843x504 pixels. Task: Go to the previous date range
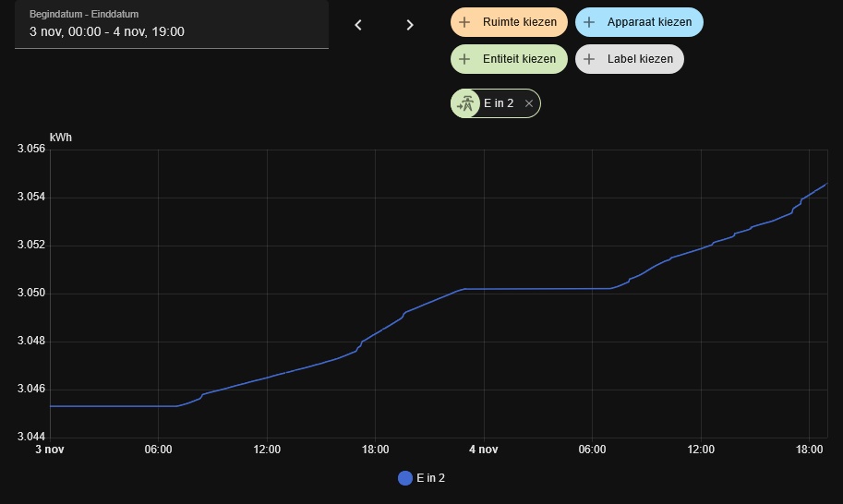click(x=358, y=25)
